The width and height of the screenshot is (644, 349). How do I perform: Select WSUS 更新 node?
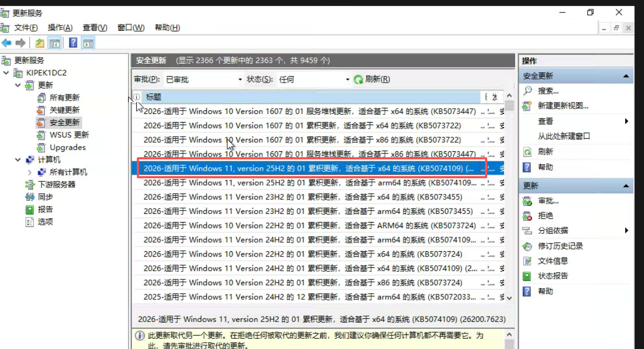click(69, 135)
